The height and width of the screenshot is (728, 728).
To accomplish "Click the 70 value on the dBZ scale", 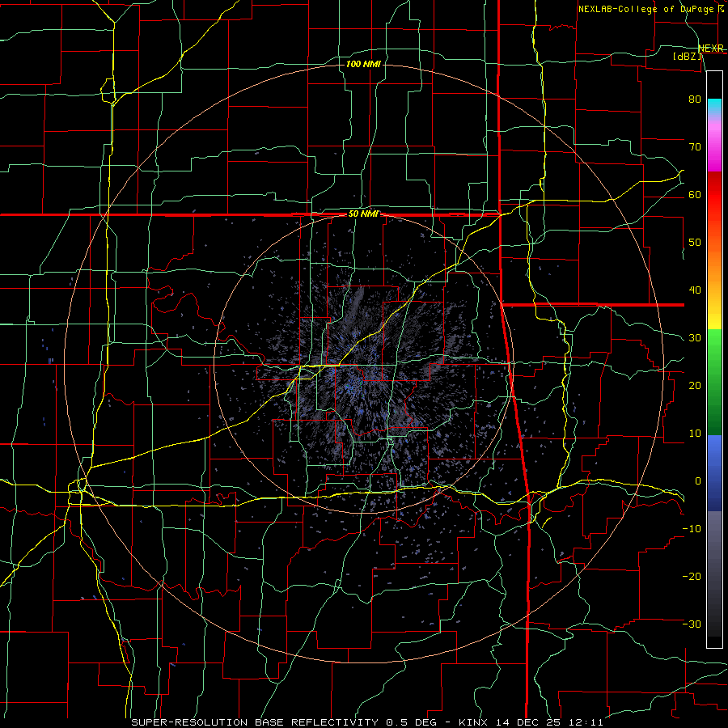I will click(x=695, y=146).
